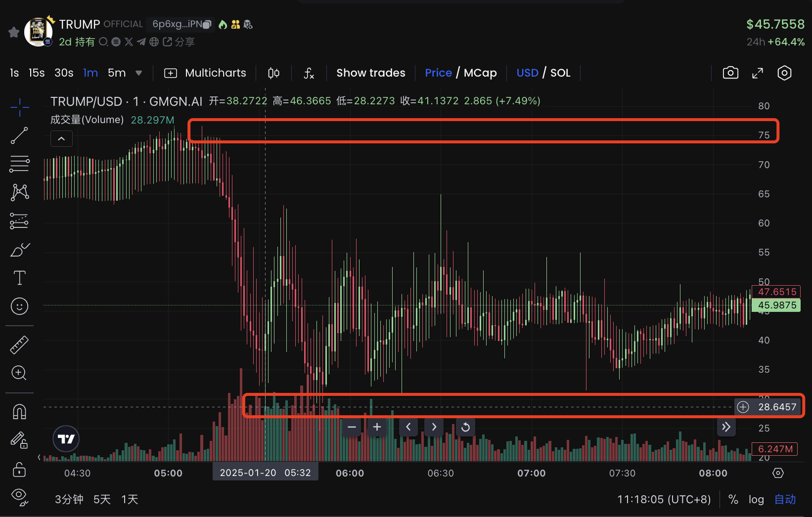Switch to the 5m timeframe
Viewport: 812px width, 517px height.
click(x=117, y=73)
